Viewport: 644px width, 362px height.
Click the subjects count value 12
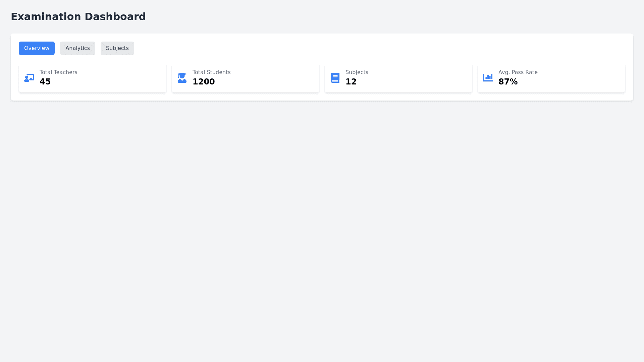351,82
